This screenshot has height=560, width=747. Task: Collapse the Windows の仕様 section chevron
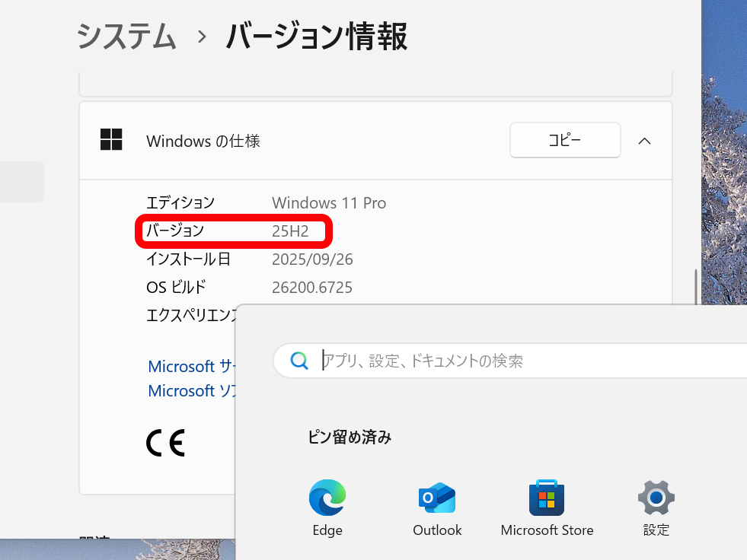(644, 141)
